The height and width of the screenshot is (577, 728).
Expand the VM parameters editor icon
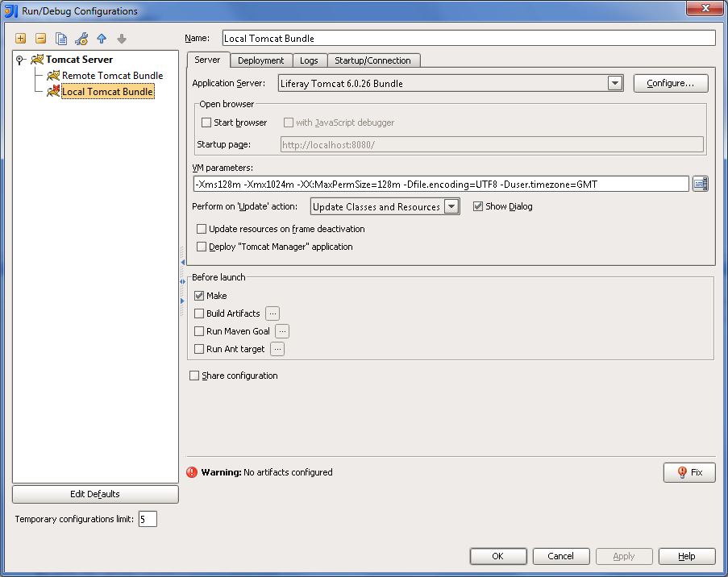pyautogui.click(x=700, y=185)
